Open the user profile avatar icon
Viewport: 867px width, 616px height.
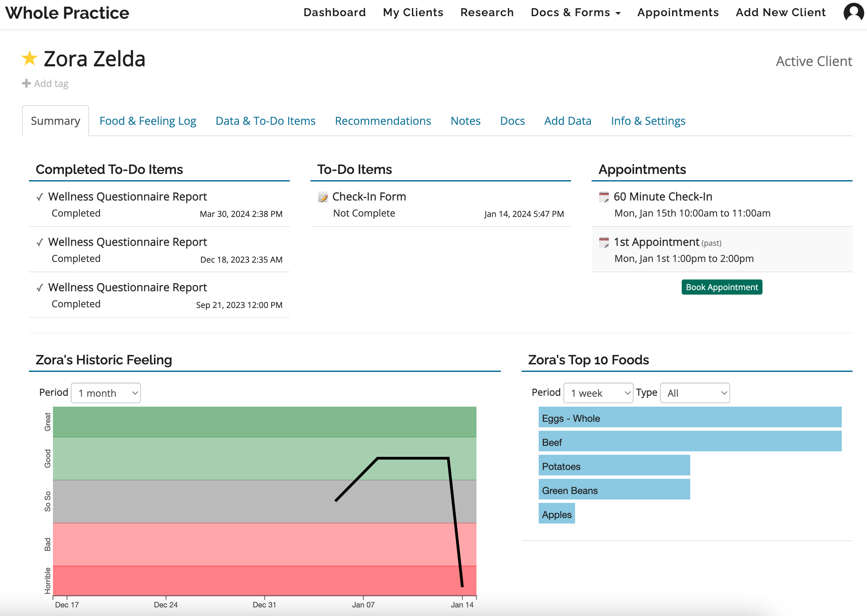tap(853, 12)
